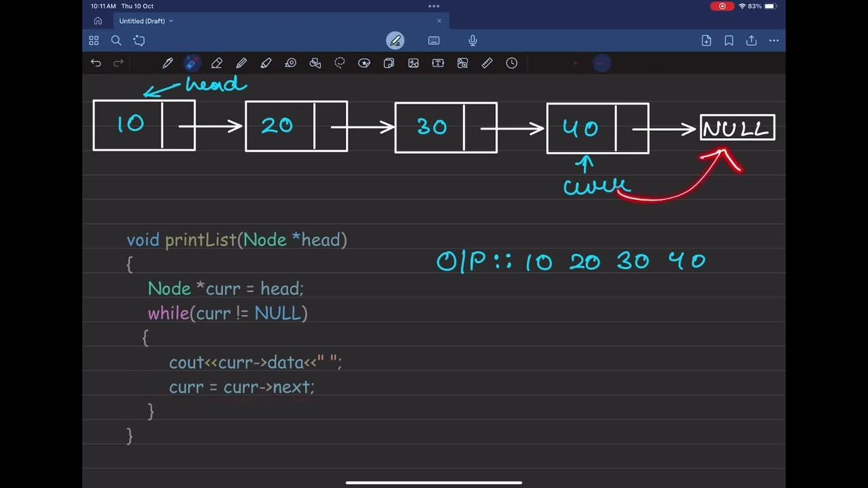Tap the 'while(curr != NULL)' line
868x488 pixels.
click(228, 313)
